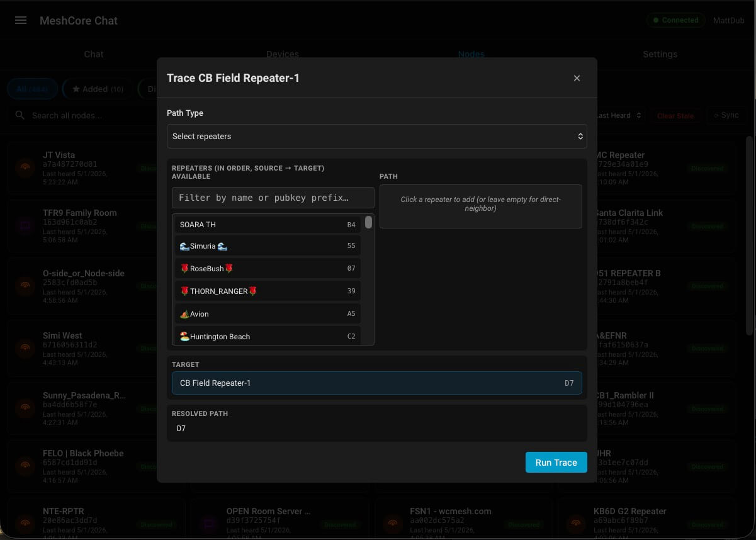Switch to the Chat tab

coord(94,54)
